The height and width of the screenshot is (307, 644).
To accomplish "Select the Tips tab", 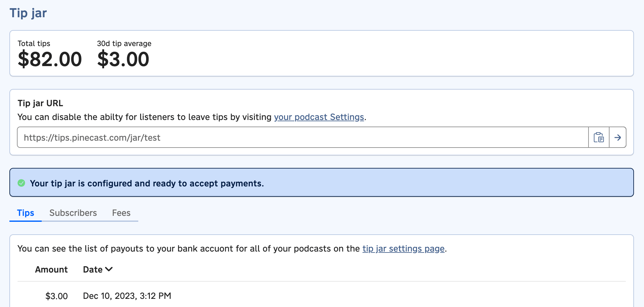I will click(25, 213).
